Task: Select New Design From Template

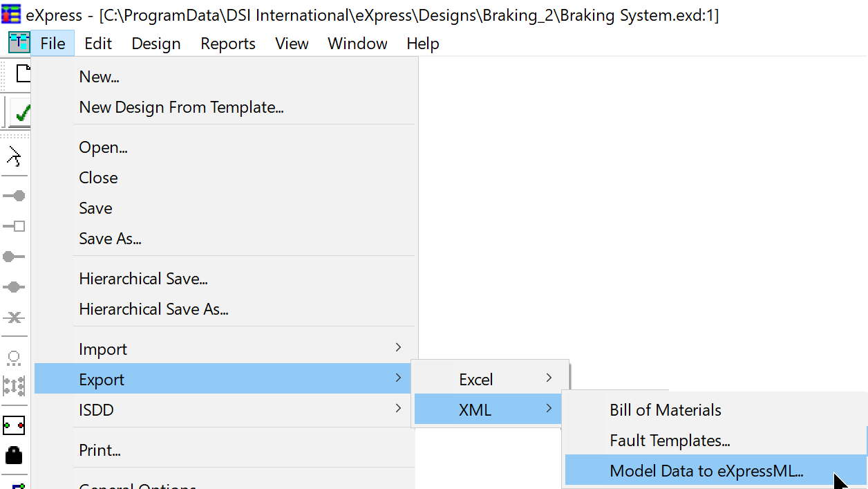Action: (x=181, y=107)
